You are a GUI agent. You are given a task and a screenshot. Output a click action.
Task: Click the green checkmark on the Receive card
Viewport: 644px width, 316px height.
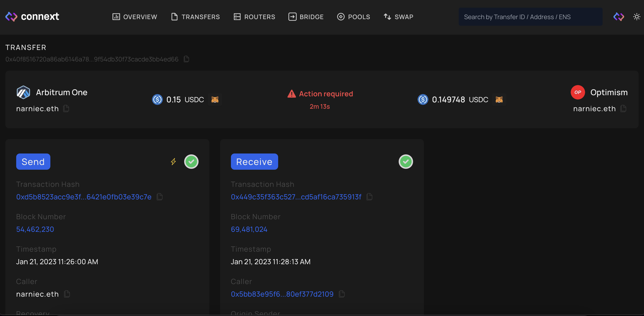(406, 162)
